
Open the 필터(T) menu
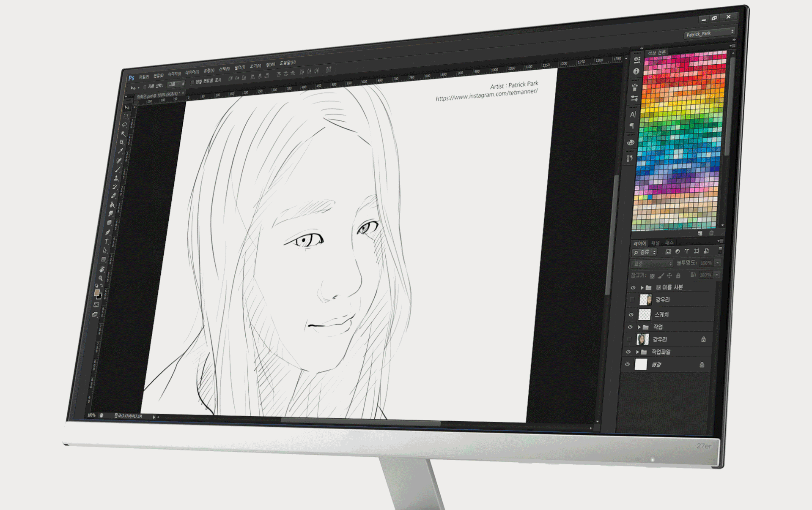tap(240, 68)
